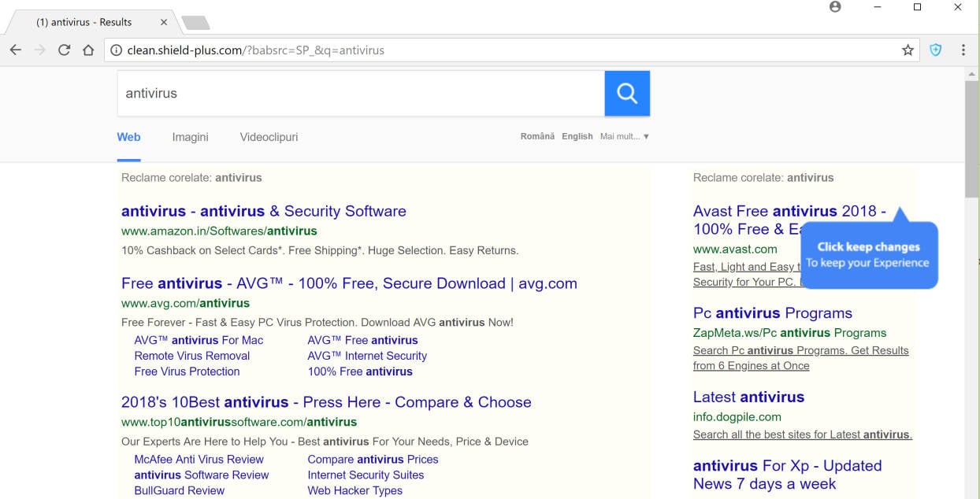The width and height of the screenshot is (980, 499).
Task: Go back using the browser back arrow
Action: pos(16,50)
